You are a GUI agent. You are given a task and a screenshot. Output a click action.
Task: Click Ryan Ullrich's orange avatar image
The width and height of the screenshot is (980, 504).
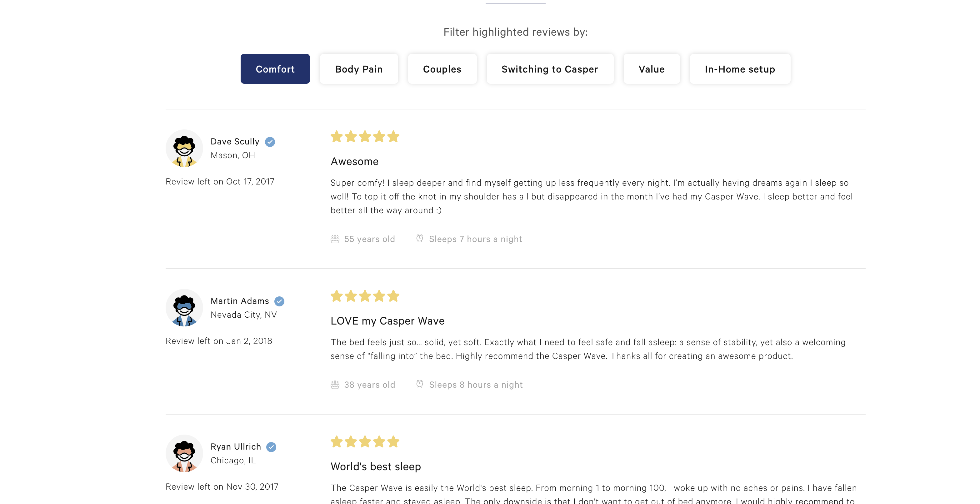pos(184,454)
